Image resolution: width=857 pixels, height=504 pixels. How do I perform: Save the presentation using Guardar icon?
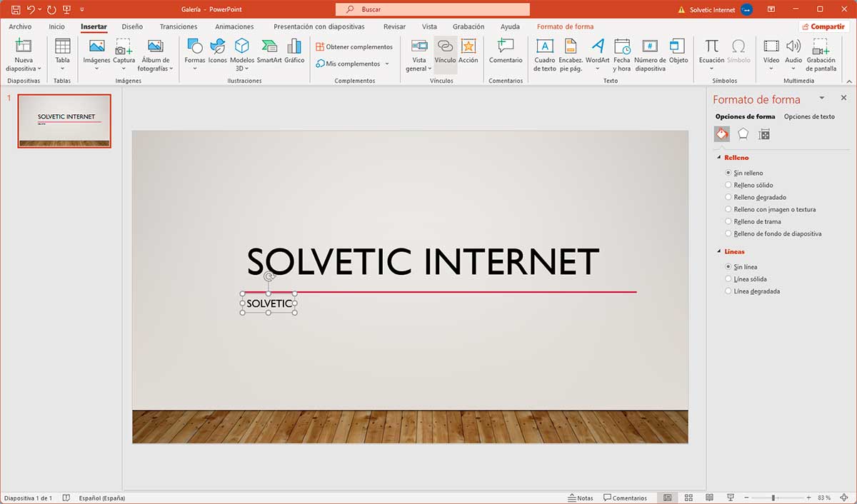coord(16,10)
